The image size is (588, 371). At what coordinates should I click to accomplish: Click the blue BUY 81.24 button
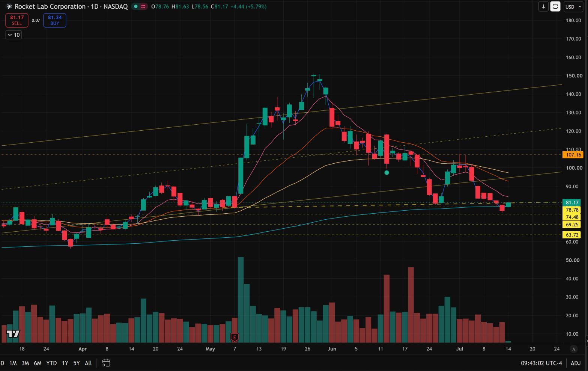(55, 20)
